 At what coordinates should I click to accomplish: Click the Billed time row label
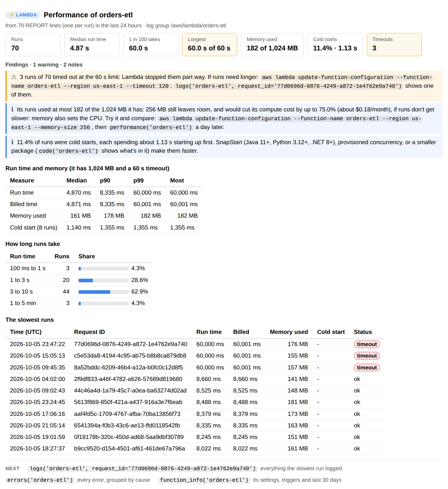24,204
